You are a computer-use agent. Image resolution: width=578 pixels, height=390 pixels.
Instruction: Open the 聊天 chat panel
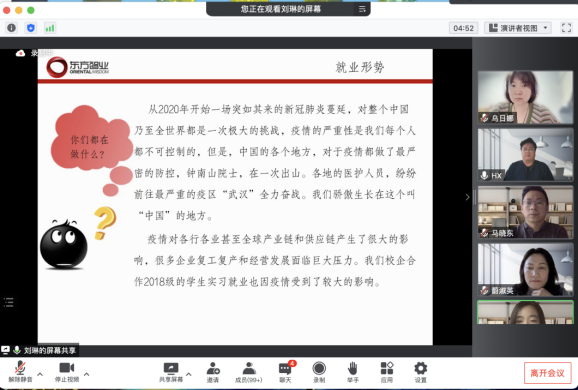click(285, 372)
